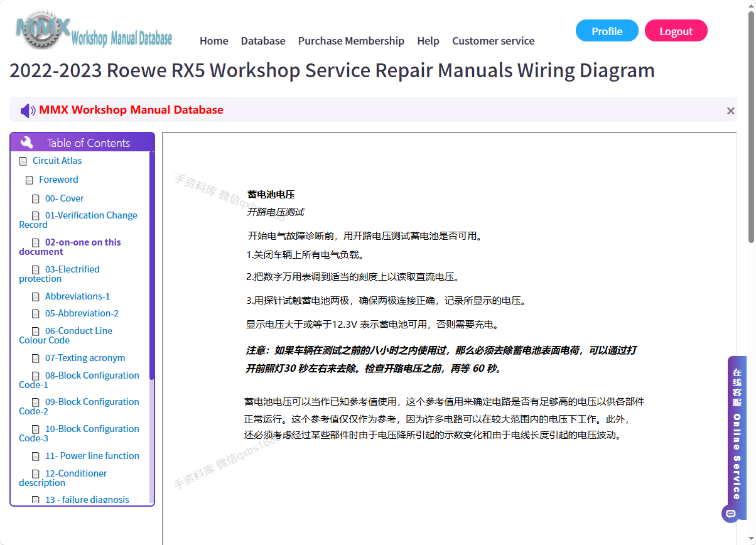The width and height of the screenshot is (756, 545).
Task: Open 06-Conduct Line Colour Code
Action: [x=65, y=335]
